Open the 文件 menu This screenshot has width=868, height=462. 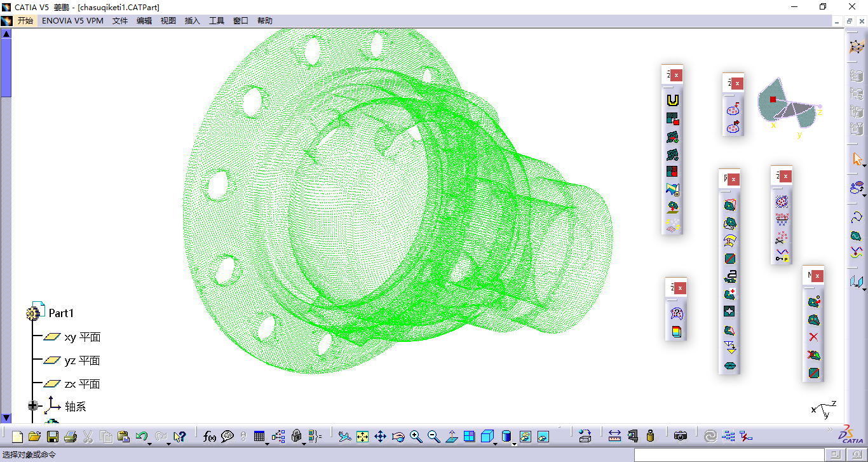click(x=120, y=21)
